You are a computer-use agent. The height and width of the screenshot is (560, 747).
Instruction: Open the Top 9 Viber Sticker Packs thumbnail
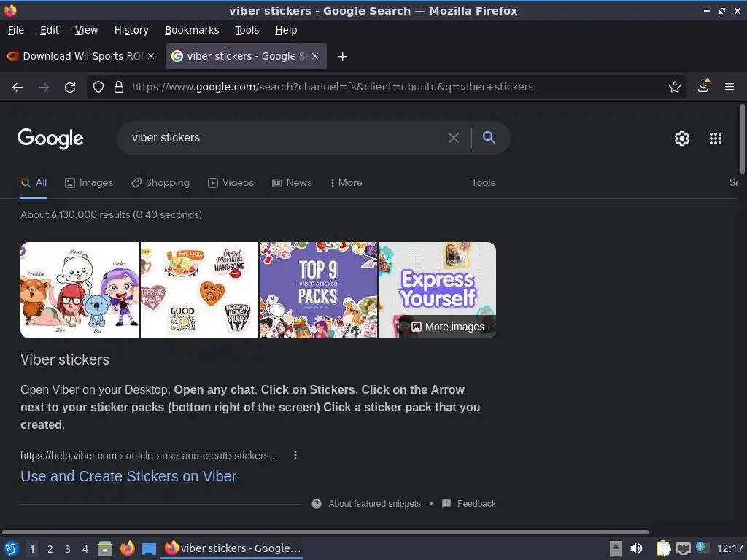(318, 290)
